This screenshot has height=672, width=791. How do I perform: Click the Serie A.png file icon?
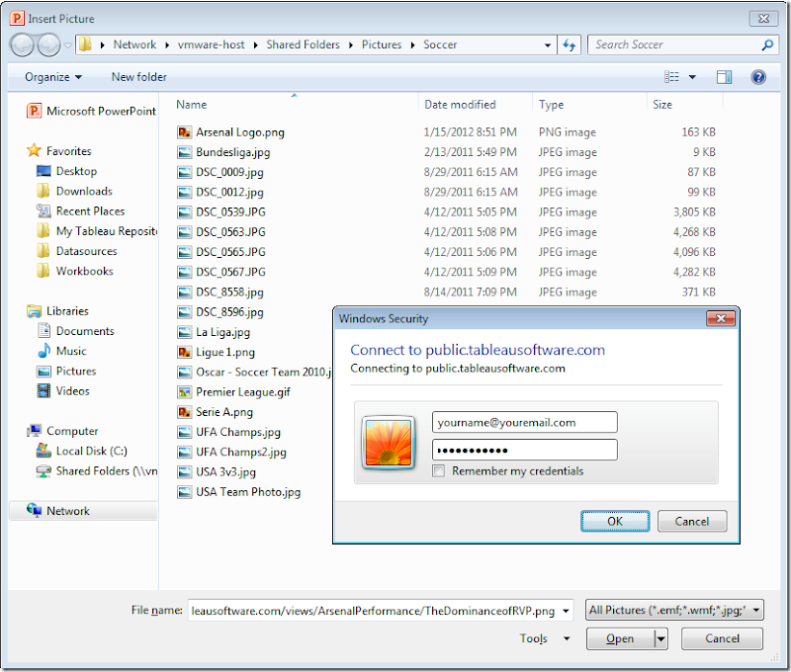pos(184,412)
